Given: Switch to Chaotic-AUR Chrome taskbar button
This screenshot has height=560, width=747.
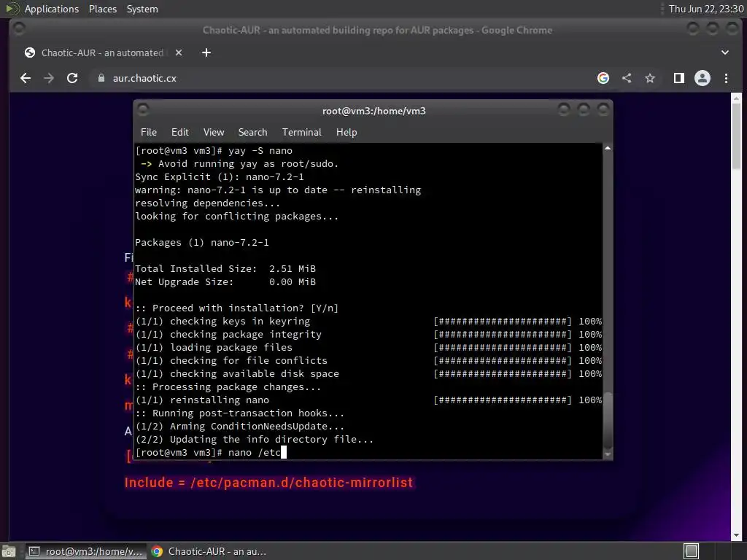Looking at the screenshot, I should click(x=209, y=551).
